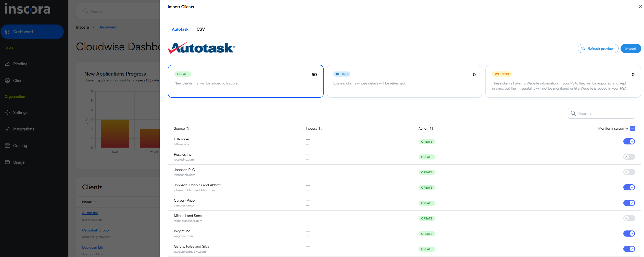
Task: Click the Autotask logo
Action: pyautogui.click(x=201, y=48)
